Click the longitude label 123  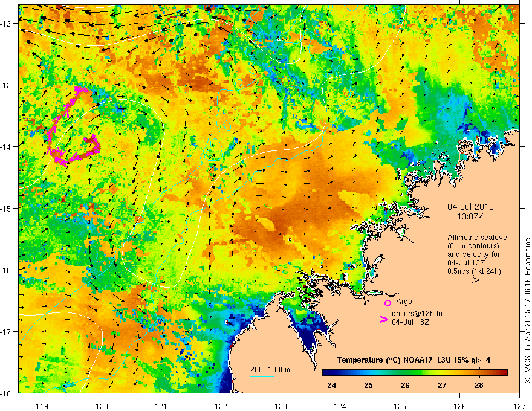[281, 406]
